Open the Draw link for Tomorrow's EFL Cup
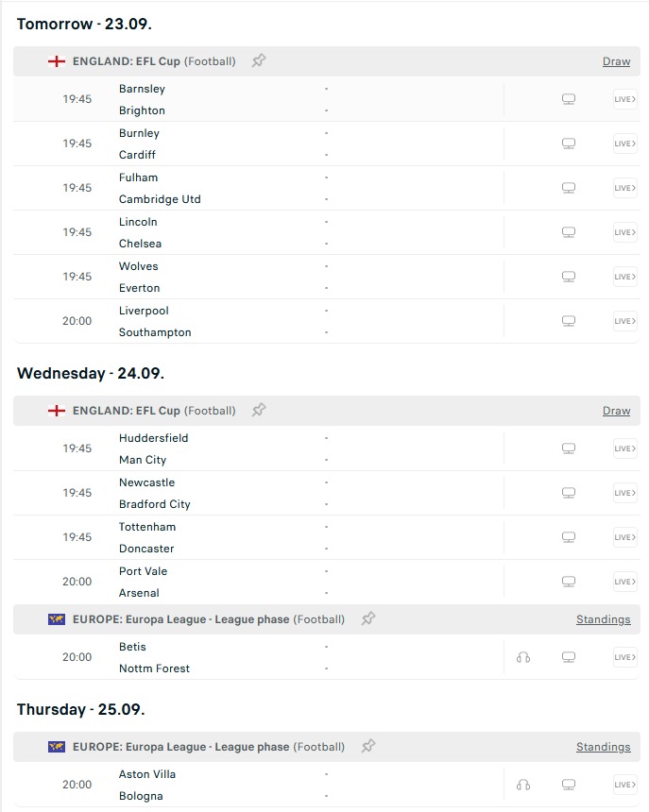The width and height of the screenshot is (649, 812). (x=616, y=61)
